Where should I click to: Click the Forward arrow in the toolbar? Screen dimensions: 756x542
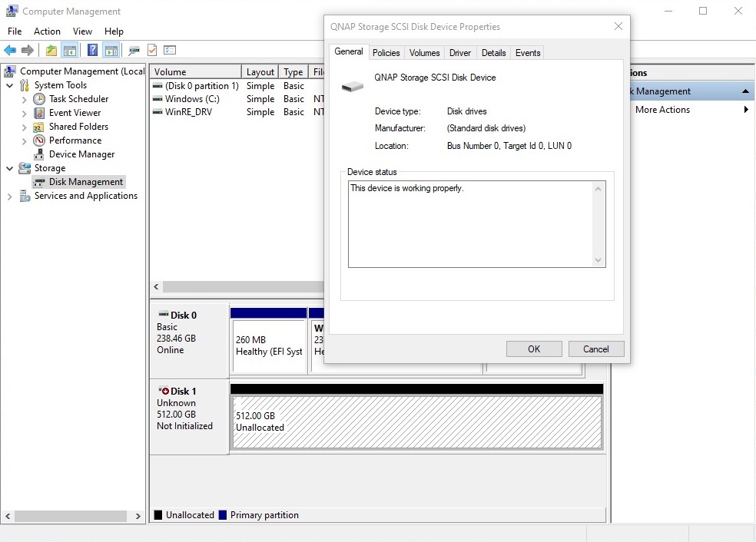(x=28, y=50)
